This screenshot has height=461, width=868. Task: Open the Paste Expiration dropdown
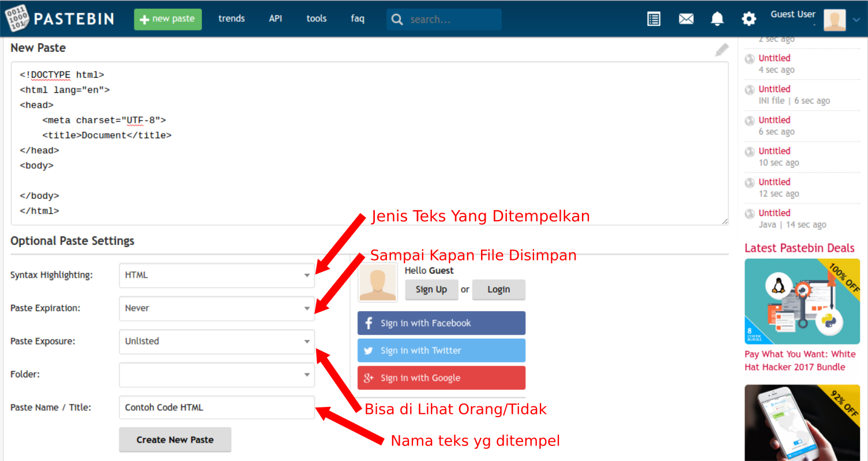point(217,308)
